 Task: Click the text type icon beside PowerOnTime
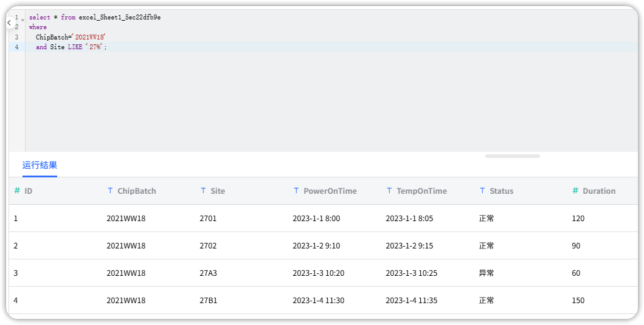pos(296,191)
